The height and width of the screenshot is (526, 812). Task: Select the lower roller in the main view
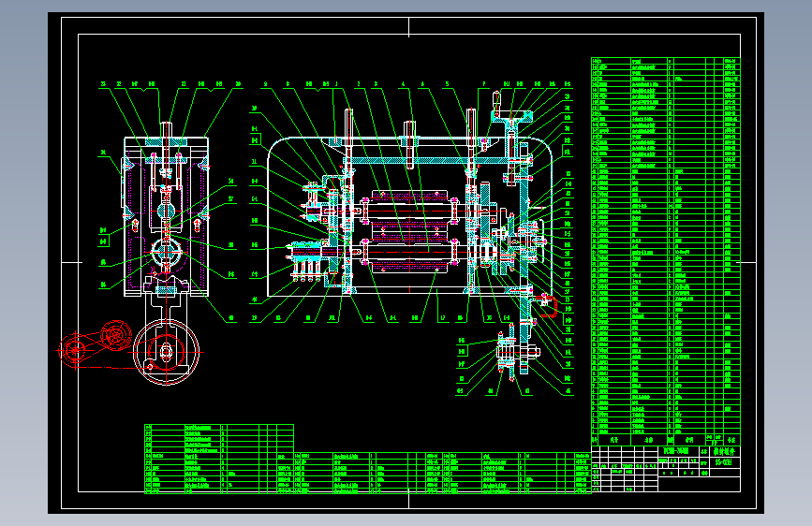409,253
